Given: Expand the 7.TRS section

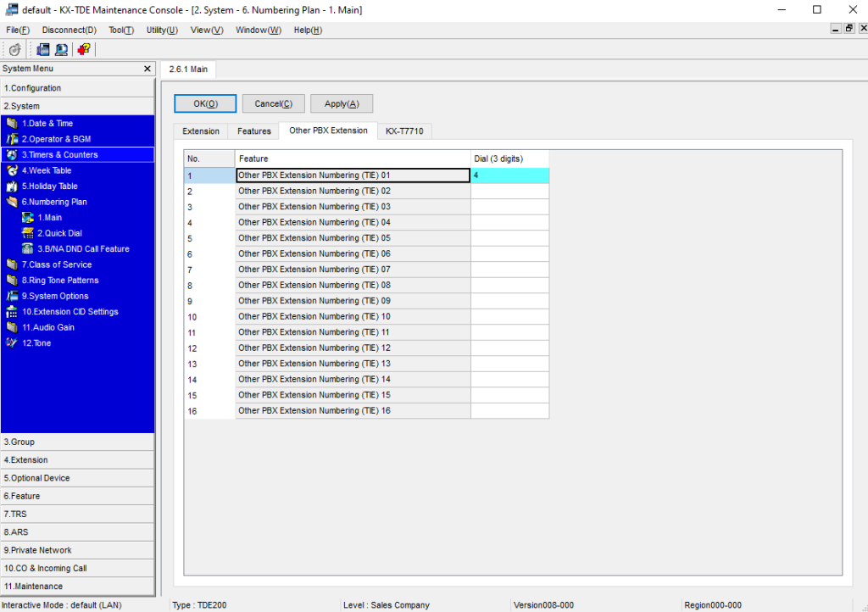Looking at the screenshot, I should [x=77, y=514].
